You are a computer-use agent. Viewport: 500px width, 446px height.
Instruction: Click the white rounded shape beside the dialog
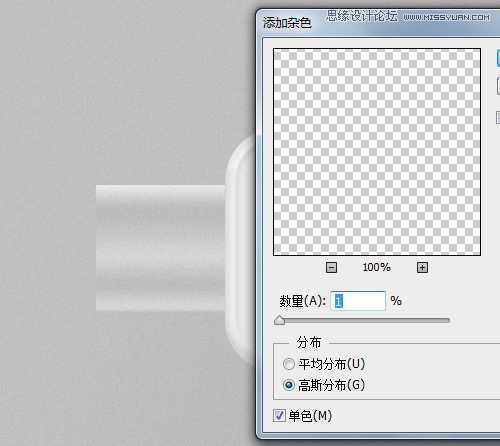click(x=241, y=248)
